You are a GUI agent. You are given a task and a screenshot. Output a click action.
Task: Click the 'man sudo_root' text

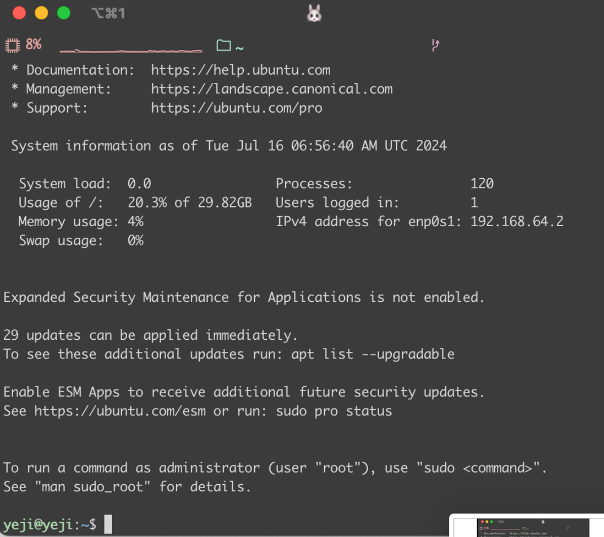(x=92, y=487)
